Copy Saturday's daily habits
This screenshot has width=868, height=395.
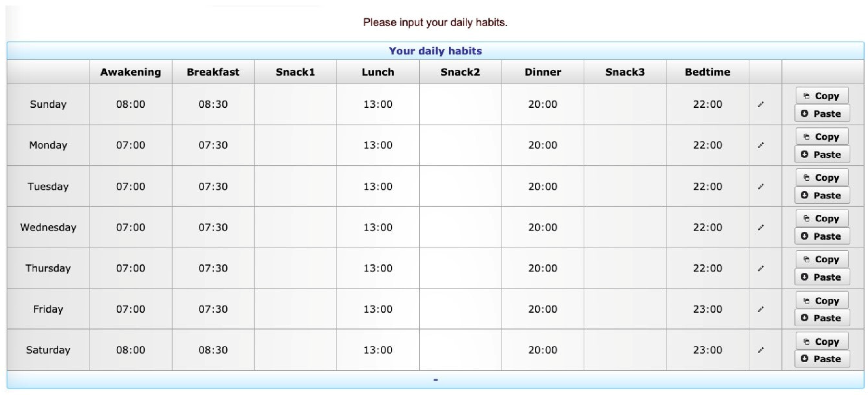pos(822,341)
